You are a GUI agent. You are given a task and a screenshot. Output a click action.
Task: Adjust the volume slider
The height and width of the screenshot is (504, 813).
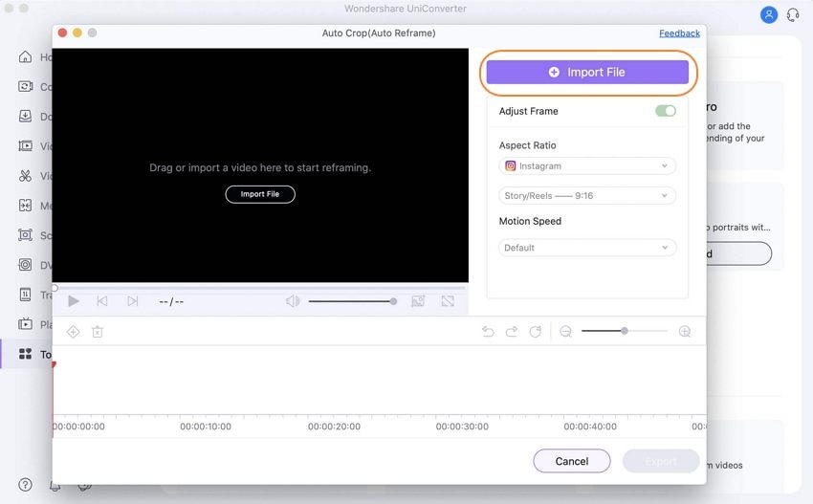click(x=353, y=301)
